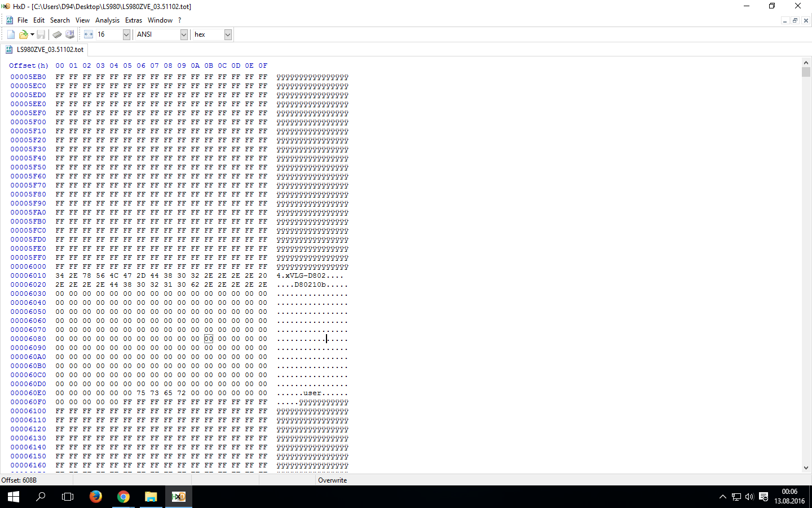Open the hex offset base dropdown
812x508 pixels.
tap(228, 34)
